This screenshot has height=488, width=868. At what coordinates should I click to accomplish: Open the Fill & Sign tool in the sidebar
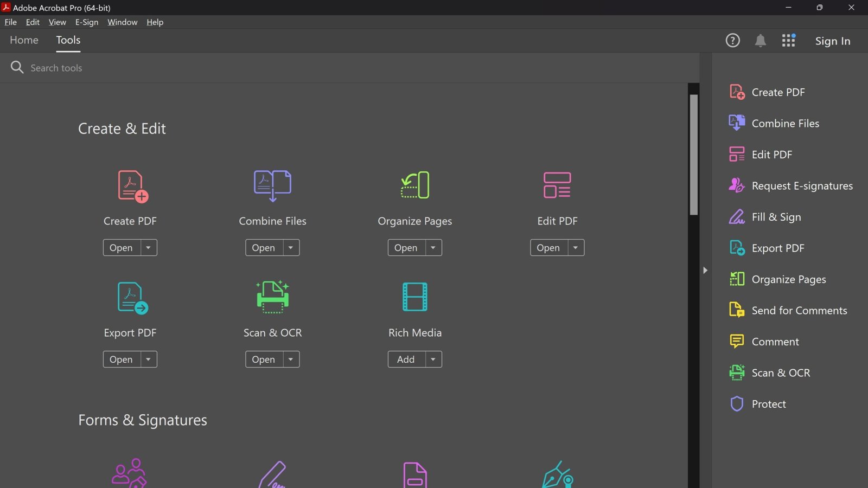tap(776, 216)
